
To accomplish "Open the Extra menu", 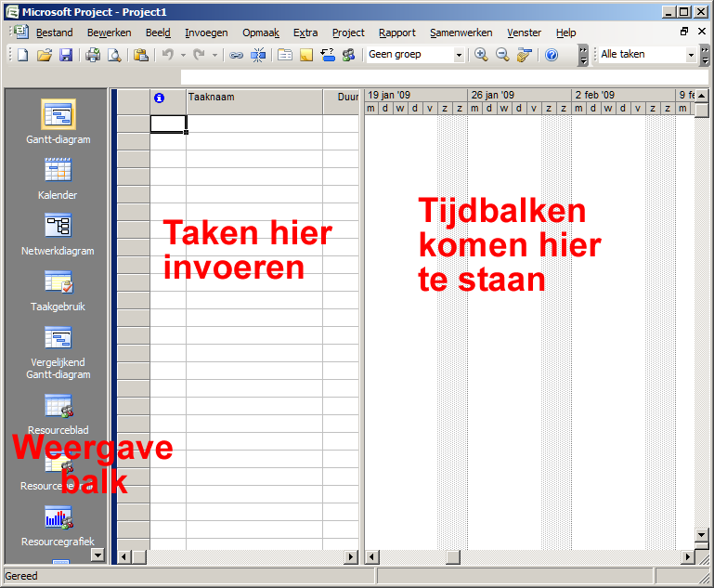I will point(305,33).
